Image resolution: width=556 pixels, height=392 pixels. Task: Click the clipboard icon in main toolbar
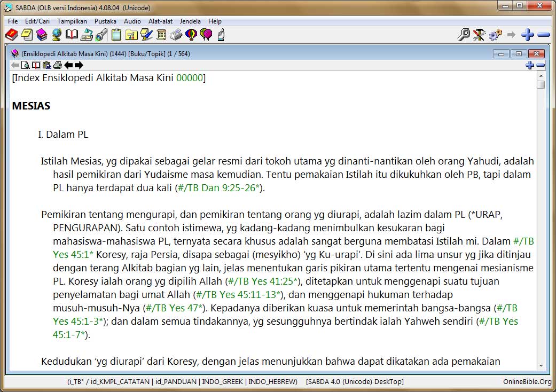[116, 35]
